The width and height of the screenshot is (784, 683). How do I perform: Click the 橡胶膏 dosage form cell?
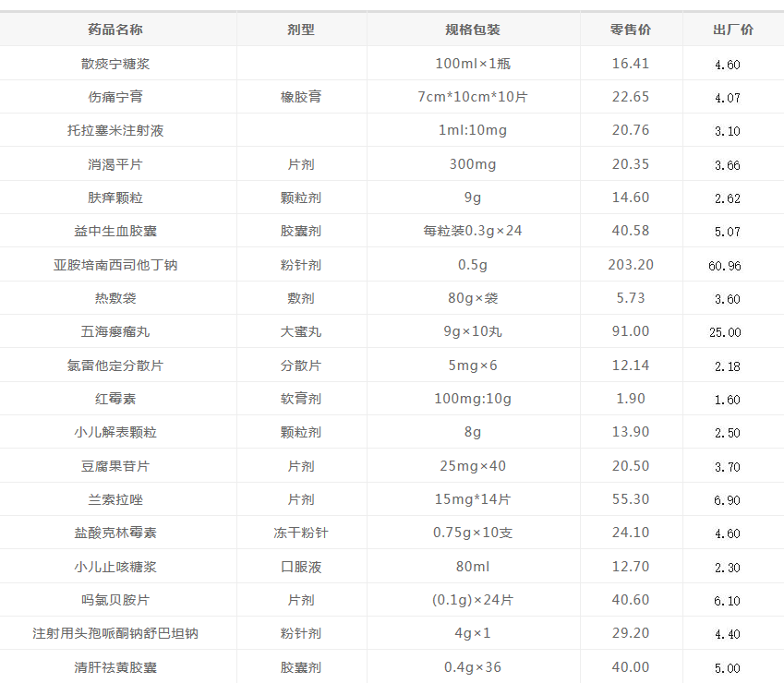(x=301, y=96)
